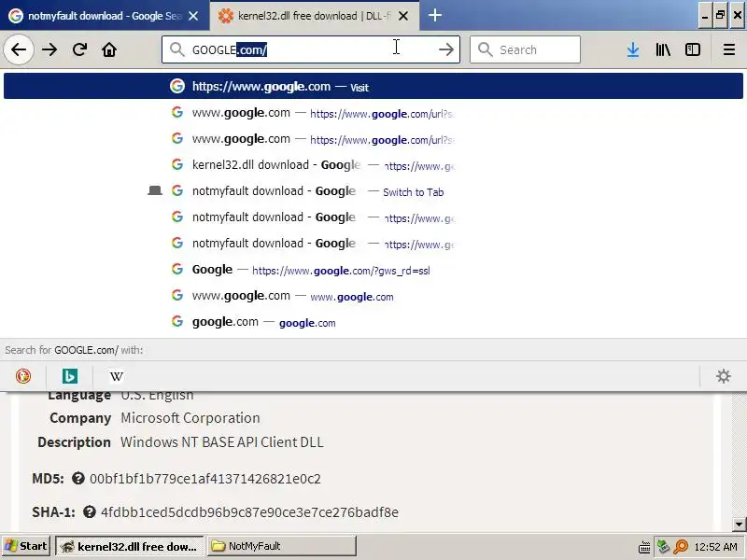The height and width of the screenshot is (560, 747).
Task: Close the kernel32.dll free download tab
Action: tap(403, 16)
